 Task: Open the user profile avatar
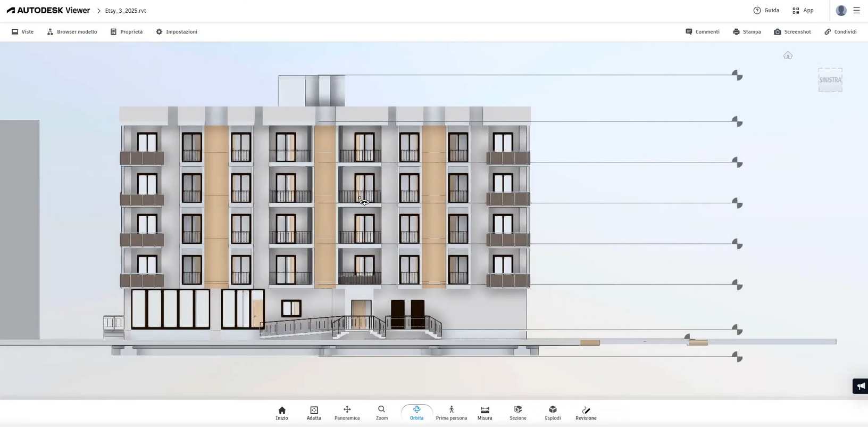pos(841,11)
